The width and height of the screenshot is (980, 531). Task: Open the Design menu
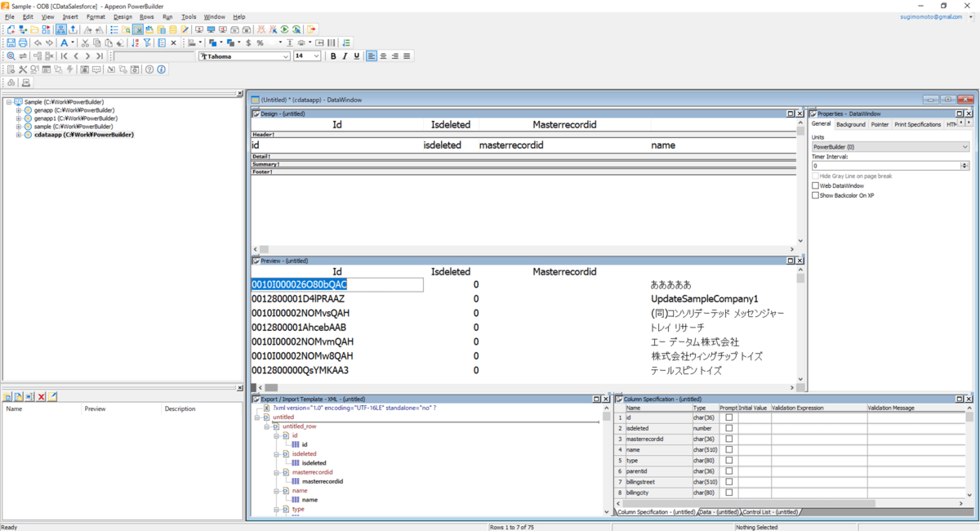[122, 16]
